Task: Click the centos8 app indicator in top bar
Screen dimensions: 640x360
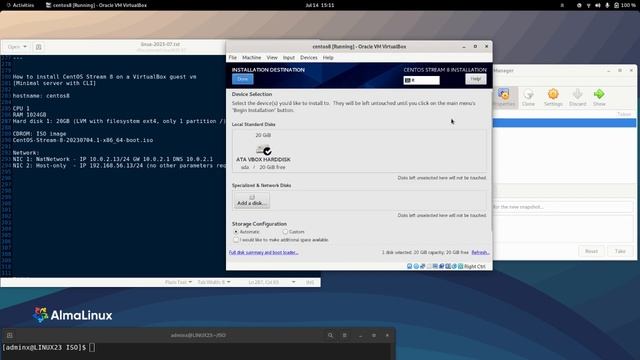Action: tap(96, 5)
